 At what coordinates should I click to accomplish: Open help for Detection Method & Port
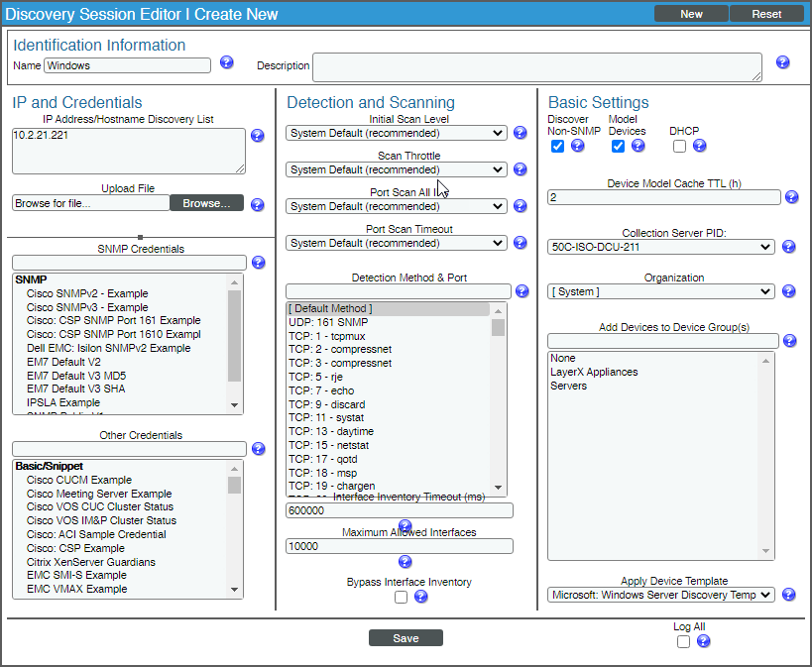point(522,290)
